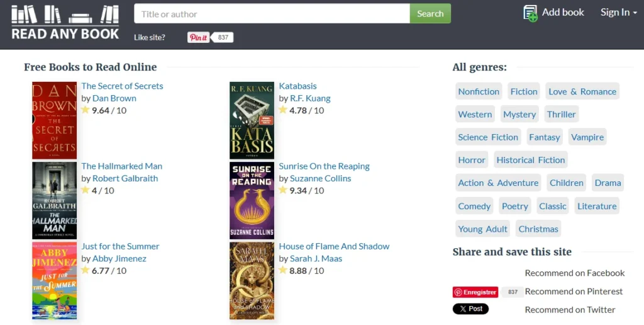Open The Secret of Secrets cover thumbnail
Viewport: 644px width, 325px height.
pyautogui.click(x=55, y=120)
